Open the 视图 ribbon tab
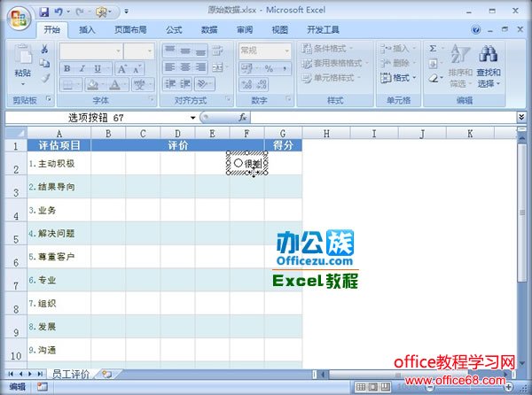 280,30
